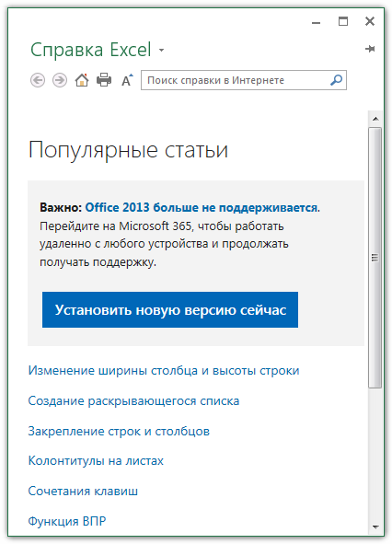
Task: Minimize the help window
Action: pyautogui.click(x=316, y=22)
